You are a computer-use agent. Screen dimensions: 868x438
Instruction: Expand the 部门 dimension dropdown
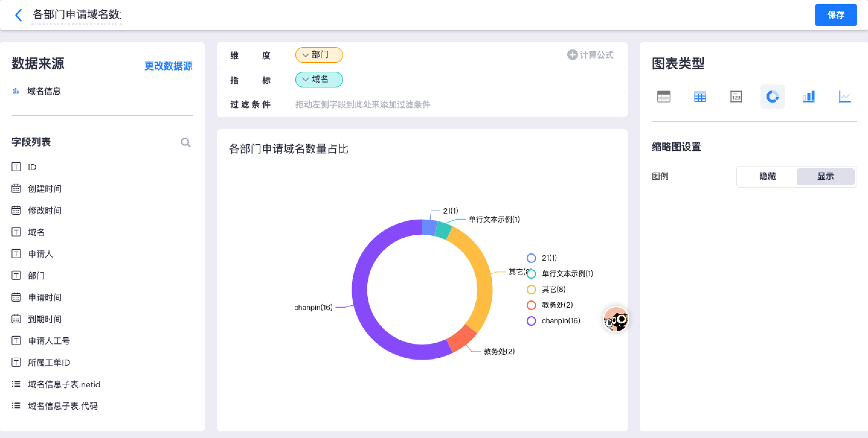pos(305,55)
